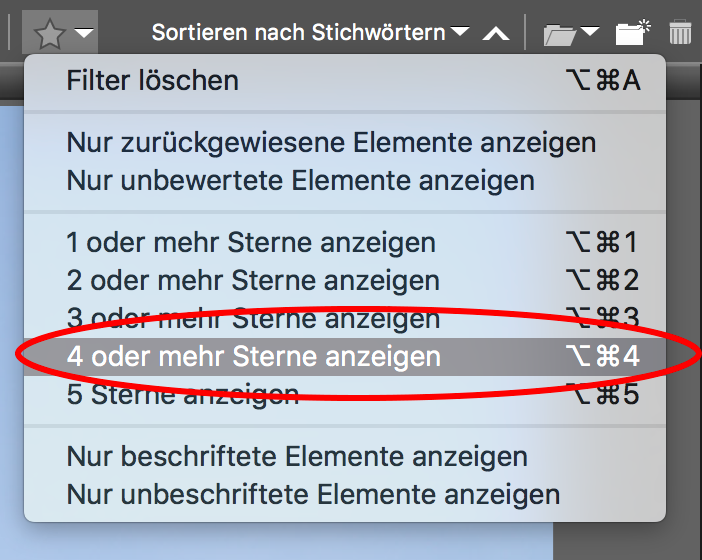Click the ⌥⌘A shortcut label in menu
Image resolution: width=702 pixels, height=560 pixels.
602,80
